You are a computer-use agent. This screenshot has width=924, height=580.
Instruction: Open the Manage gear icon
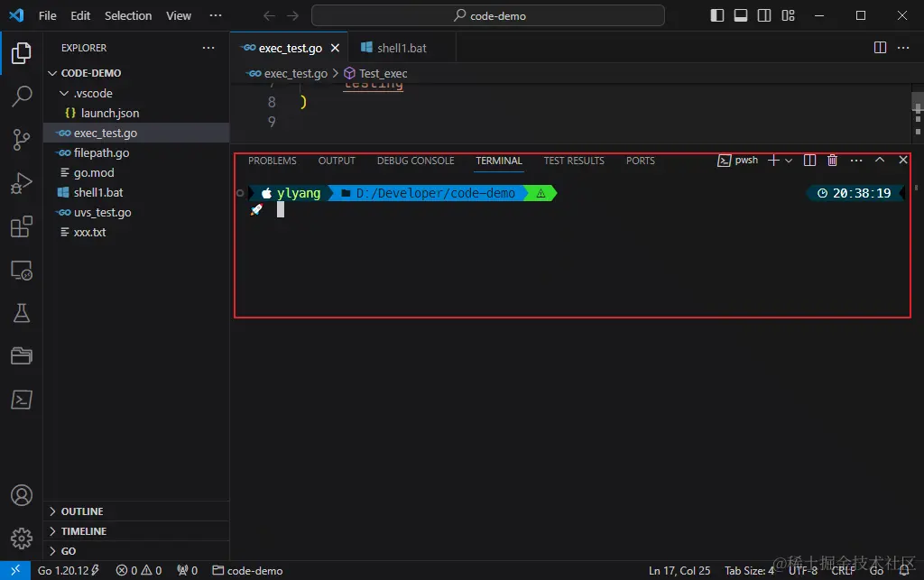(22, 539)
